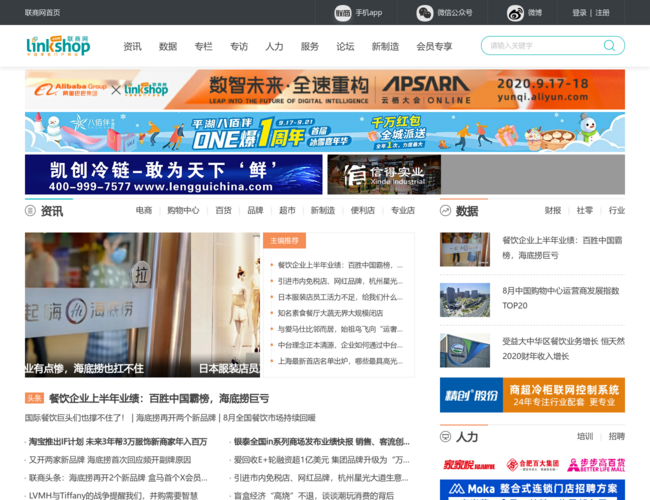This screenshot has width=650, height=500.
Task: Open sub-headline 海底捞再开两个新品牌
Action: [x=176, y=417]
